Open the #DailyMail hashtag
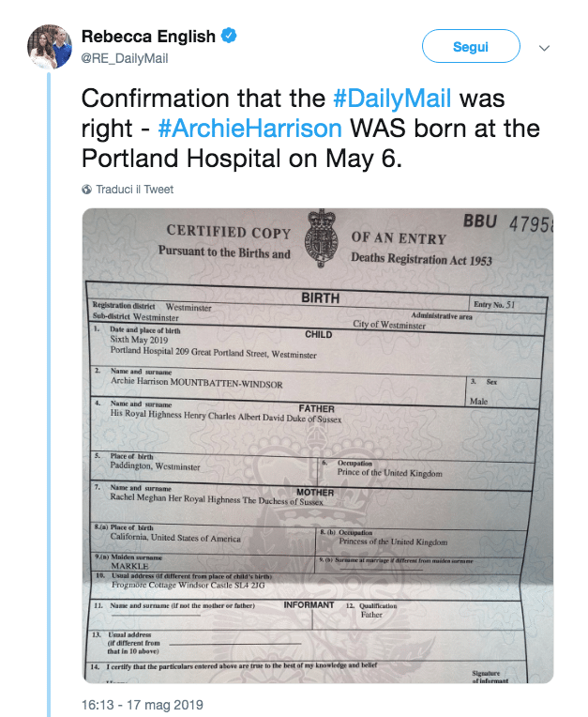Image resolution: width=588 pixels, height=717 pixels. tap(392, 99)
